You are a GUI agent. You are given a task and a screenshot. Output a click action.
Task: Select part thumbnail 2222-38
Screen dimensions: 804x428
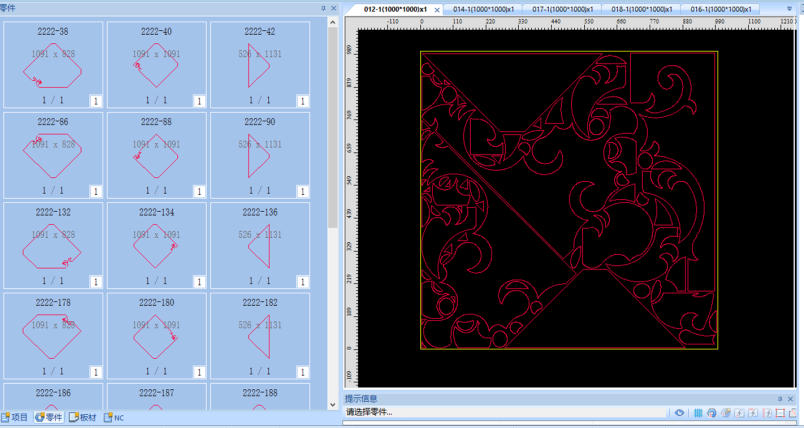(53, 65)
